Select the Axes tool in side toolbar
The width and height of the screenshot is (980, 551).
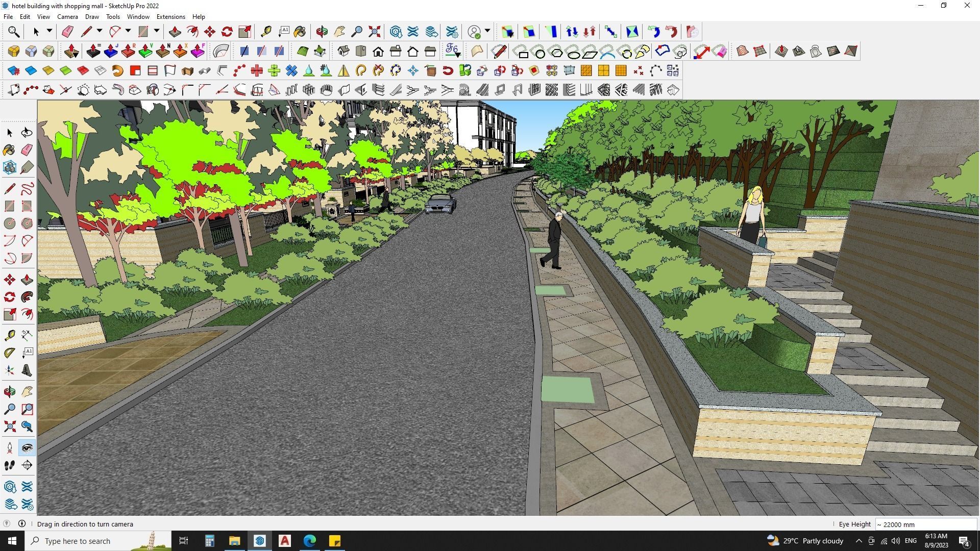[10, 370]
